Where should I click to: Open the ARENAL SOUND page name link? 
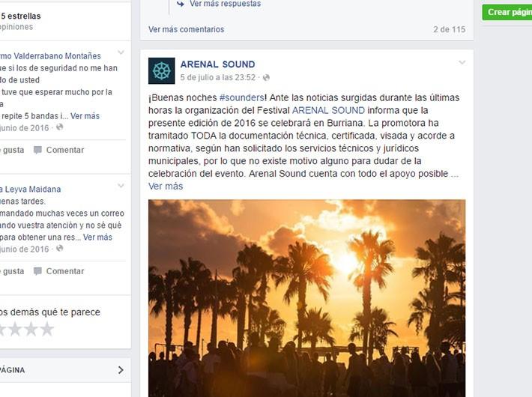click(217, 64)
